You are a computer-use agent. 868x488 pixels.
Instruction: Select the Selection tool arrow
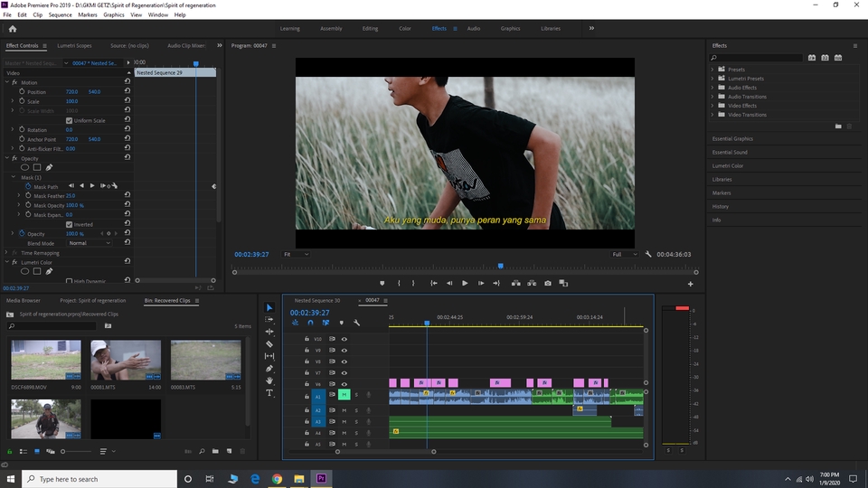[x=269, y=307]
